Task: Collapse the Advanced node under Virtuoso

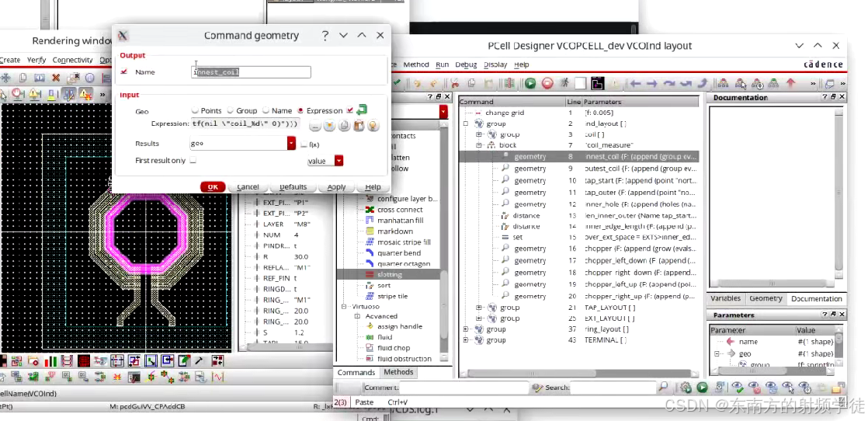Action: (x=357, y=315)
